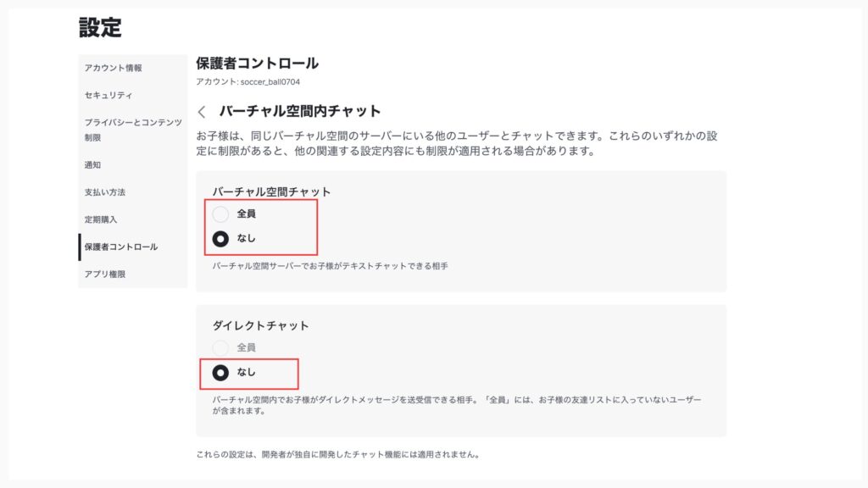Click the 設定 page title
This screenshot has height=488, width=868.
click(x=100, y=27)
